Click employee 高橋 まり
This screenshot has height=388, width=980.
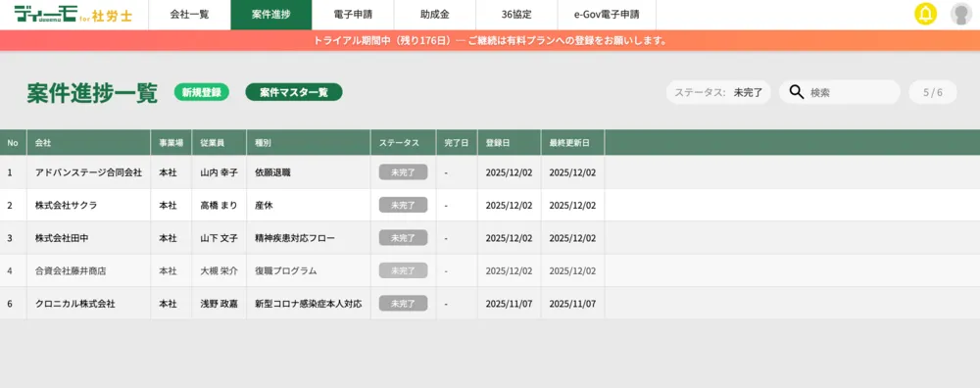[219, 205]
